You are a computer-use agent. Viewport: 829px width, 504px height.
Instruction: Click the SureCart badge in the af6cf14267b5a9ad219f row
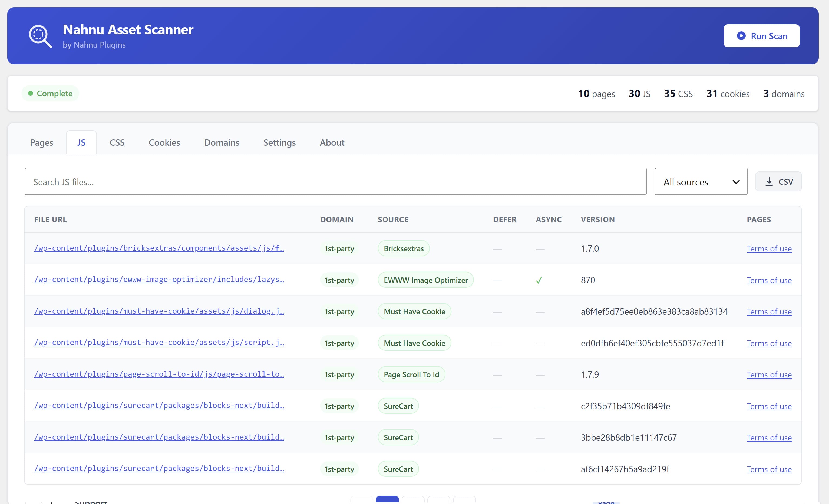398,469
